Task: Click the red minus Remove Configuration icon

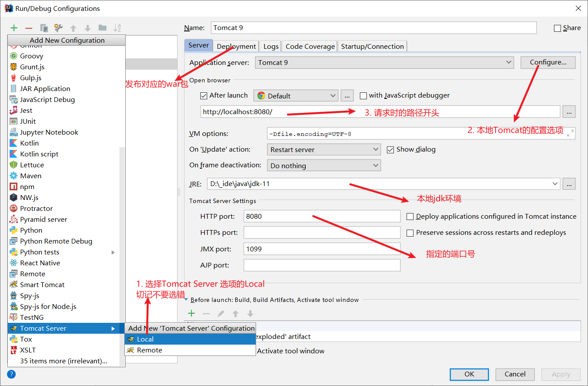Action: (x=29, y=28)
